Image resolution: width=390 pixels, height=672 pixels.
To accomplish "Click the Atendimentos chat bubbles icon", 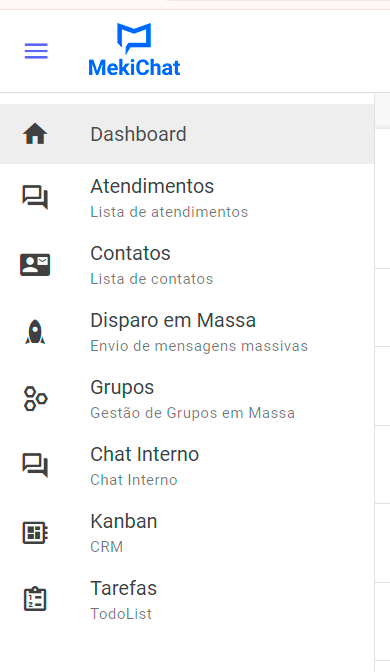I will tap(35, 198).
